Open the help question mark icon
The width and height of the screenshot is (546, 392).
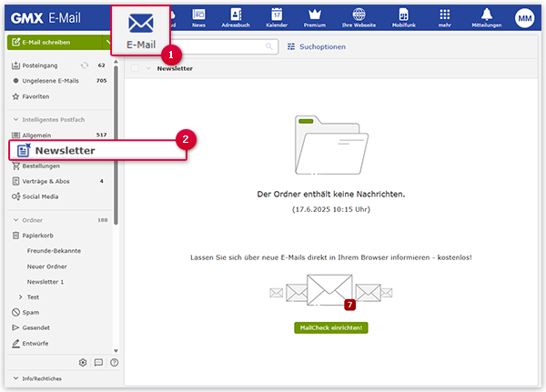tap(115, 362)
